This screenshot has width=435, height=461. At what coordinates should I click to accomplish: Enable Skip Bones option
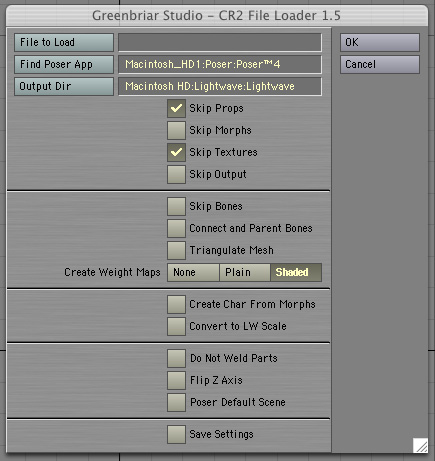176,206
